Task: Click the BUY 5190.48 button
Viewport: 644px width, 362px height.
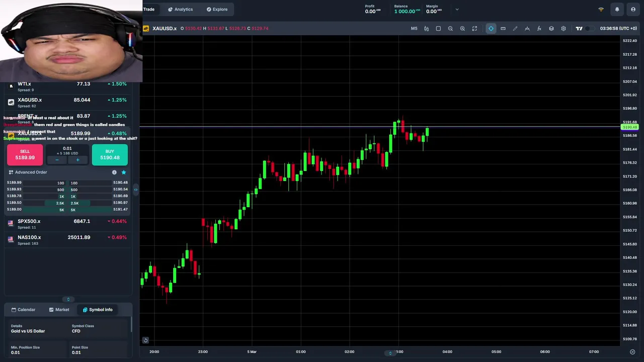Action: tap(110, 155)
